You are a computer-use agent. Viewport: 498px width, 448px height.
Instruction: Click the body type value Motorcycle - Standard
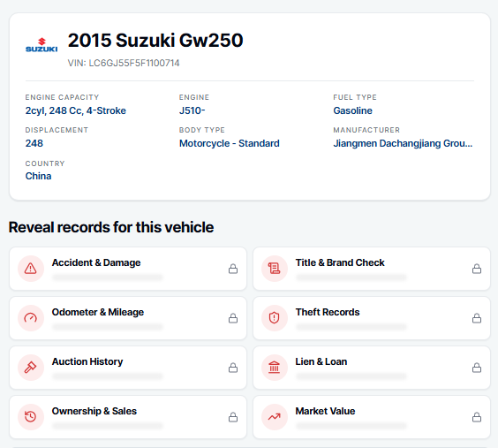[230, 143]
